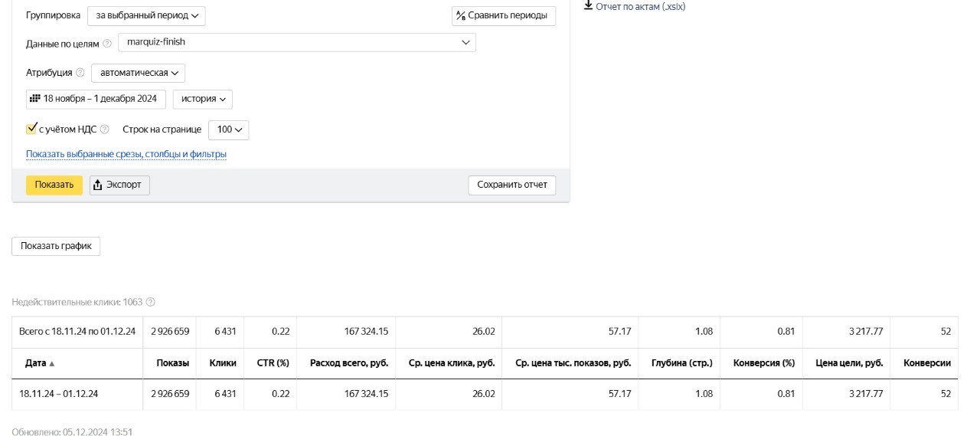This screenshot has height=436, width=980.
Task: Click the 'Показать график' button
Action: pyautogui.click(x=56, y=246)
